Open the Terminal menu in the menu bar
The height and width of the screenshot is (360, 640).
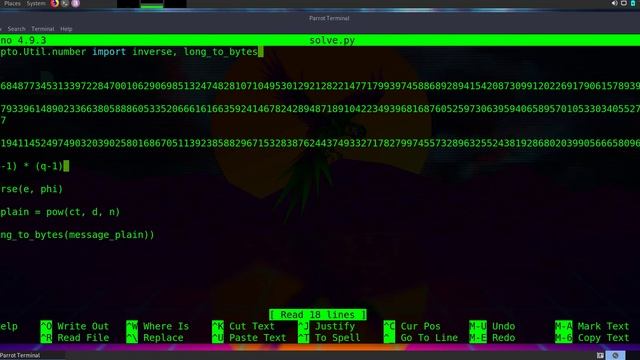point(42,29)
